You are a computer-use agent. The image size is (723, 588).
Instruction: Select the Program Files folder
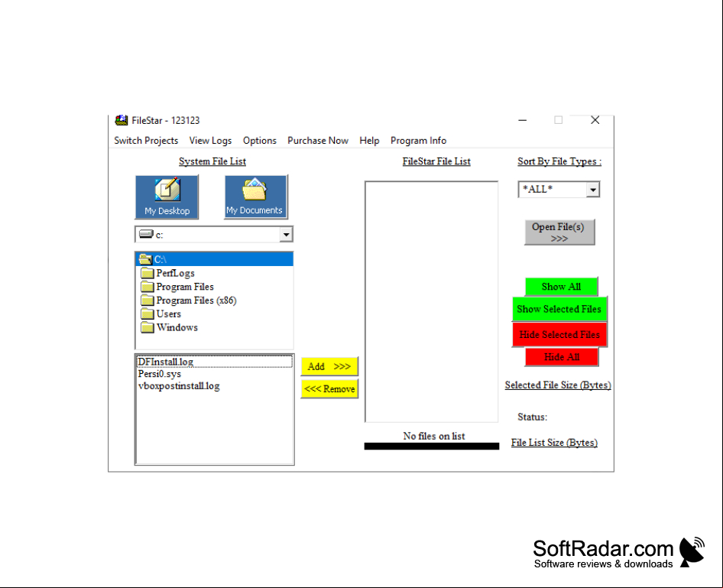(x=177, y=287)
